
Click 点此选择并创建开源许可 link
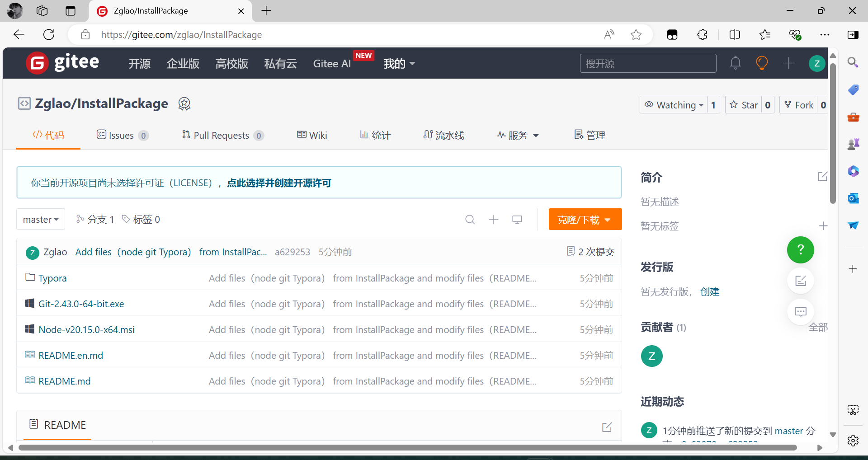[279, 183]
